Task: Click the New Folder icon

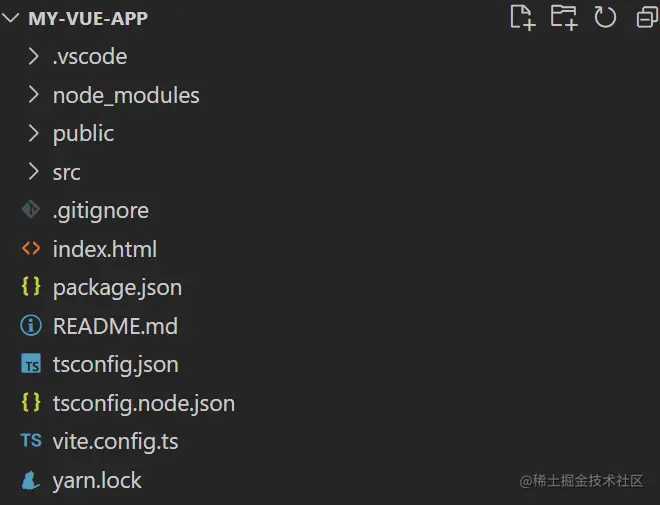Action: click(x=564, y=17)
